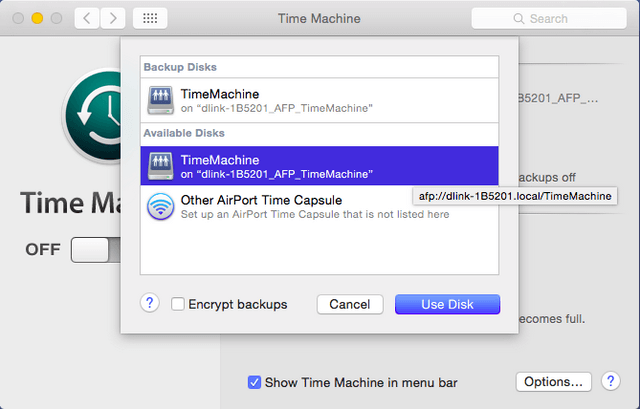Click the AirPort Wi-Fi icon

[x=160, y=207]
